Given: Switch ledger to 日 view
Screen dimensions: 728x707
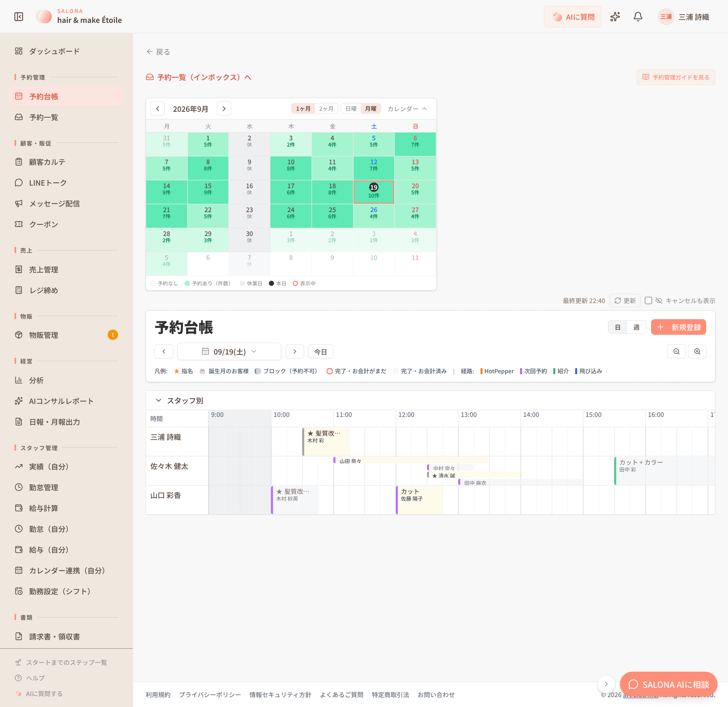Looking at the screenshot, I should point(618,327).
